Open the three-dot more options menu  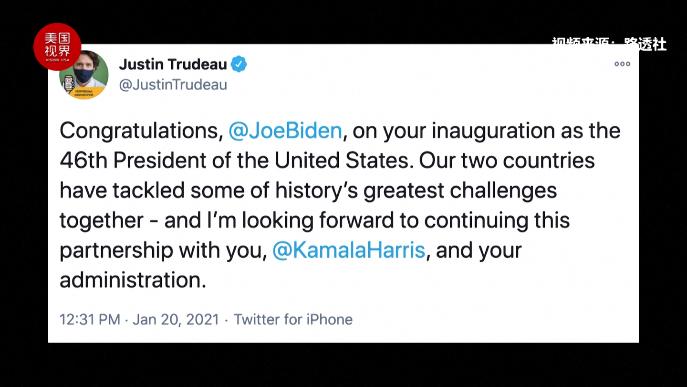622,64
